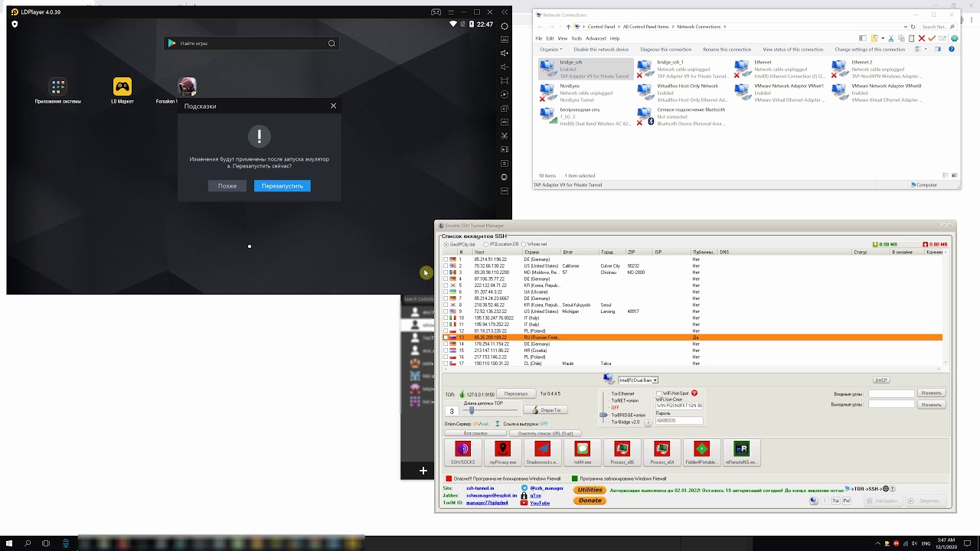Click Utilities button in Tunnel Manager
This screenshot has height=551, width=980.
tap(590, 490)
